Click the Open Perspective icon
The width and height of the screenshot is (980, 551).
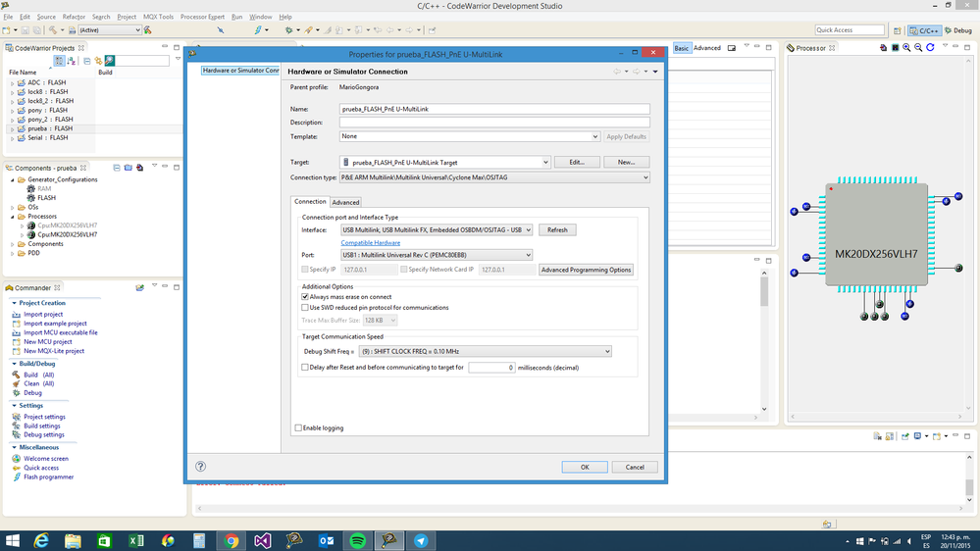pyautogui.click(x=898, y=30)
